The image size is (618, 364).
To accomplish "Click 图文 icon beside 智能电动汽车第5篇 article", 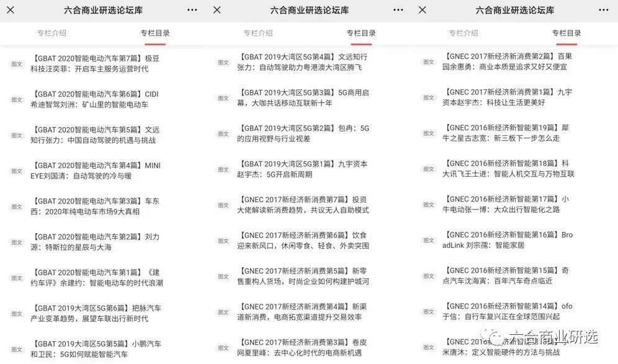I will [x=17, y=135].
